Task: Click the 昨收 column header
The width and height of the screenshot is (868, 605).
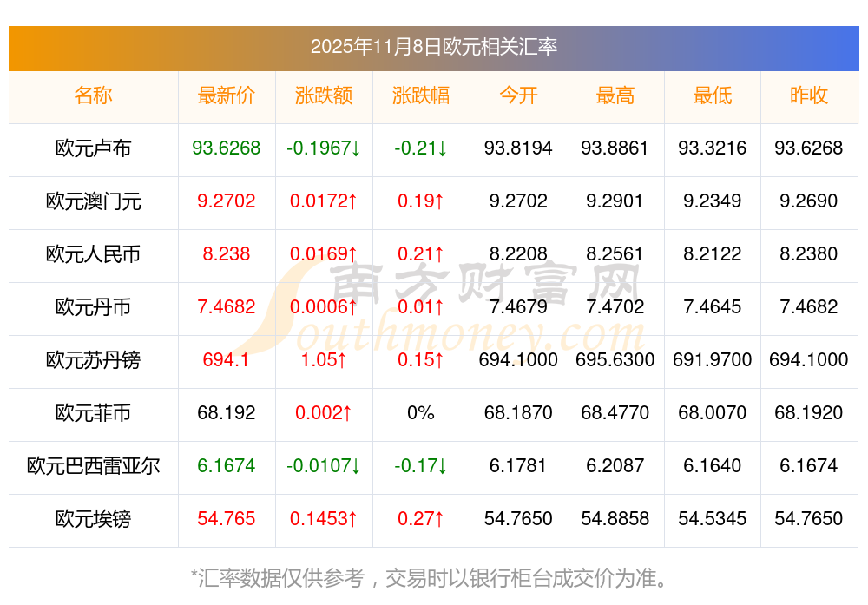Action: [x=809, y=95]
